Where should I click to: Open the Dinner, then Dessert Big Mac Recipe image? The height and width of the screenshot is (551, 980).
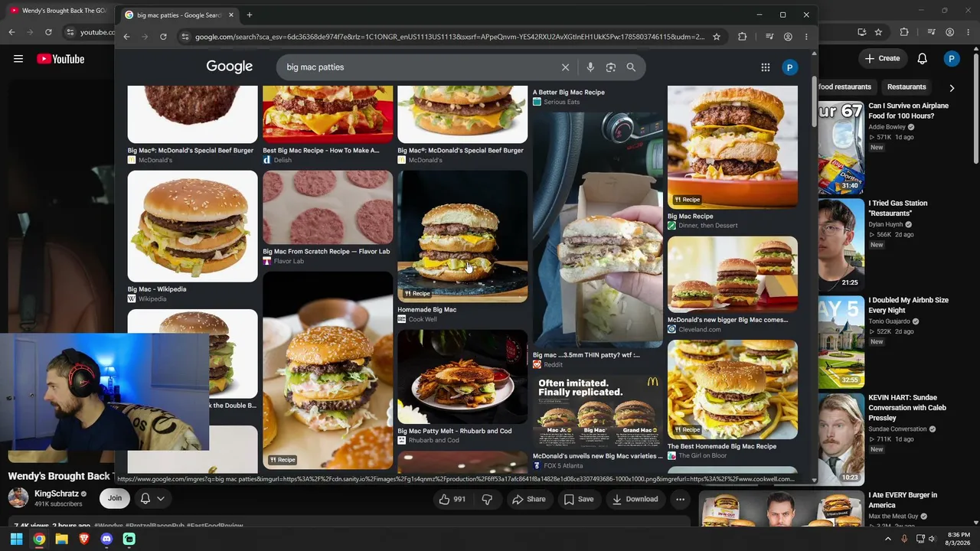pyautogui.click(x=732, y=147)
